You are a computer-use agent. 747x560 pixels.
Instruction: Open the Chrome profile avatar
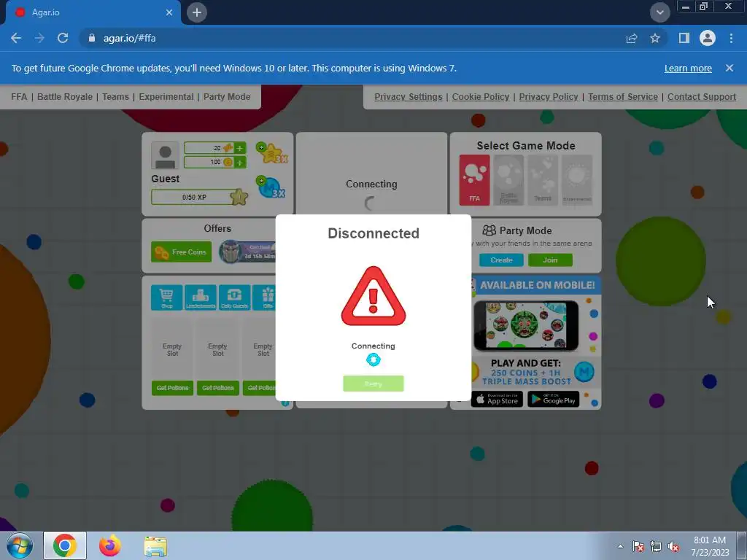point(708,38)
